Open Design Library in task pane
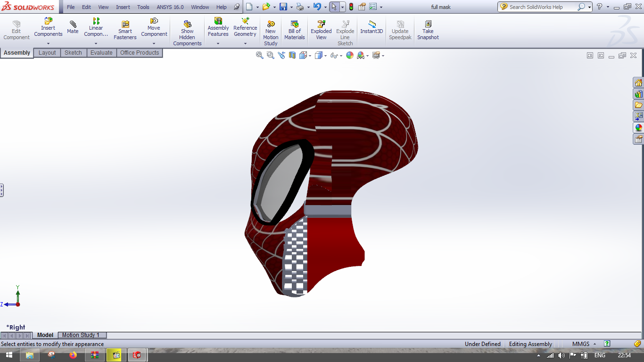 point(638,94)
